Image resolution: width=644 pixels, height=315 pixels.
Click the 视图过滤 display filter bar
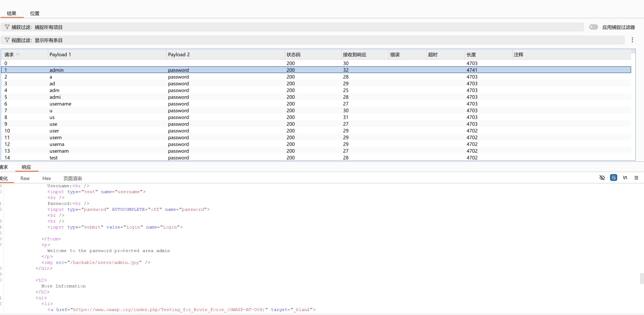(x=312, y=40)
